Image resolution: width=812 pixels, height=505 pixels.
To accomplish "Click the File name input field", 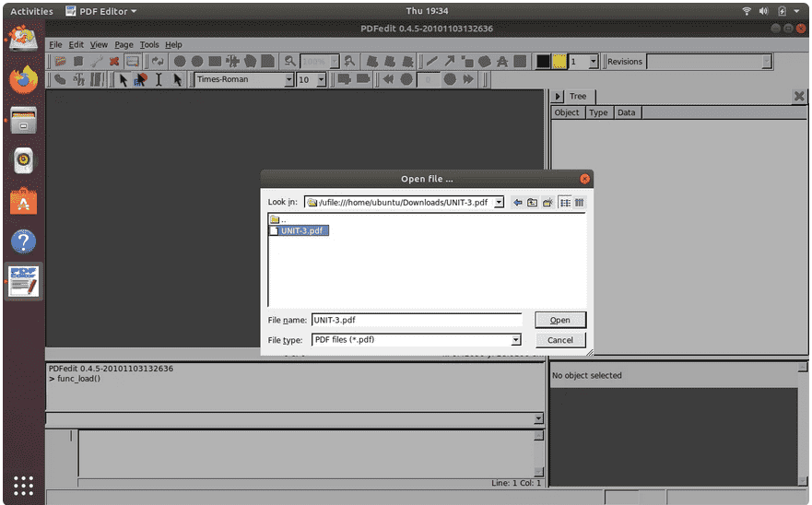I will tap(417, 320).
